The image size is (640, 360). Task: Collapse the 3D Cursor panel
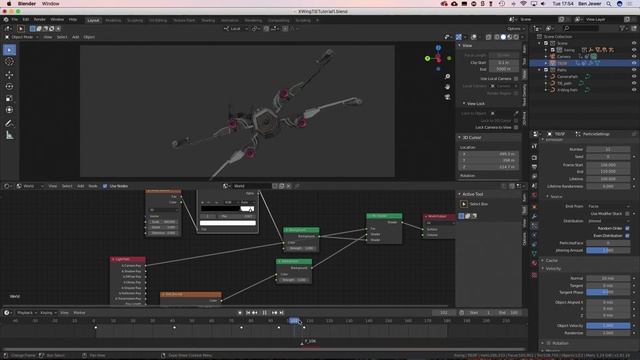click(x=471, y=138)
